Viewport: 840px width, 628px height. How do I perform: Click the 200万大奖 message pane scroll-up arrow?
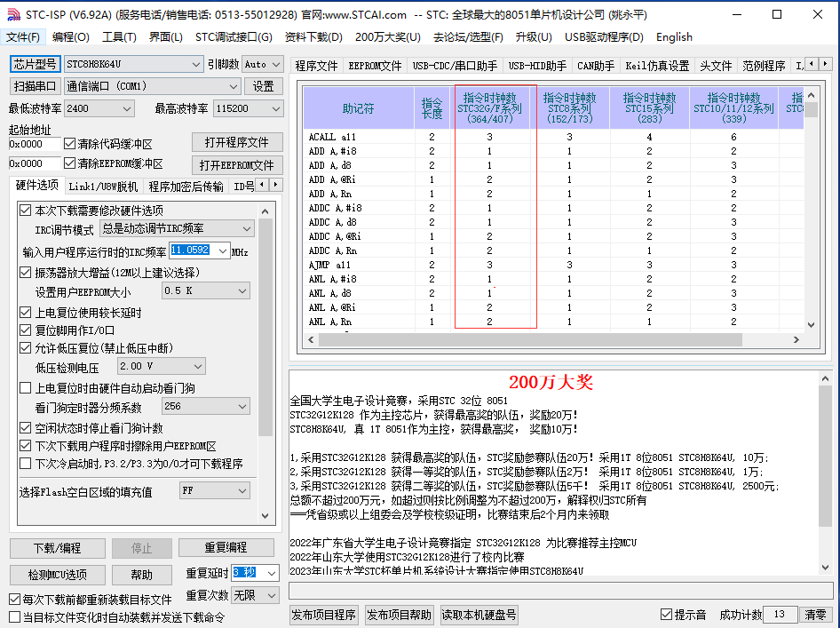825,378
